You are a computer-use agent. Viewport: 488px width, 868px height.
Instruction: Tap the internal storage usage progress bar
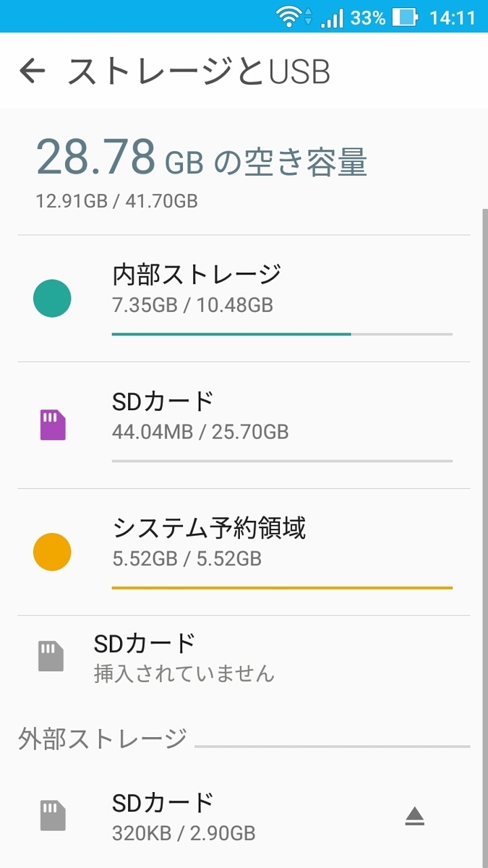pyautogui.click(x=282, y=333)
